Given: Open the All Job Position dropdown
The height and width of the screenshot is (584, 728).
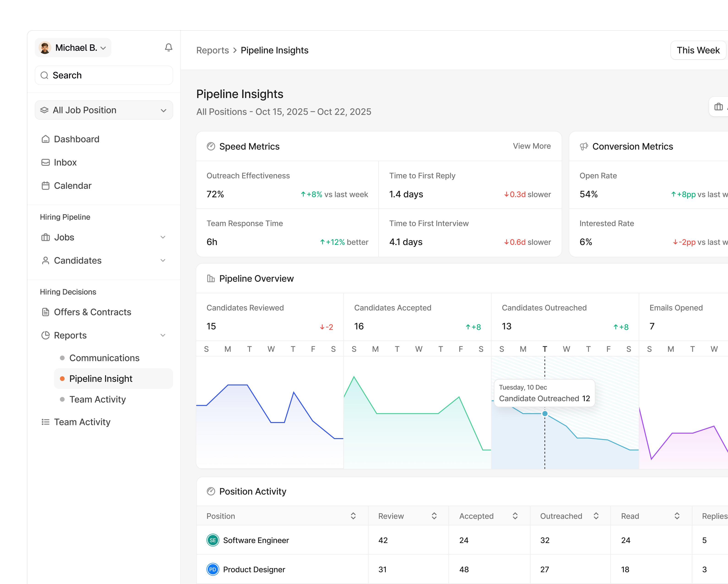Looking at the screenshot, I should (104, 110).
